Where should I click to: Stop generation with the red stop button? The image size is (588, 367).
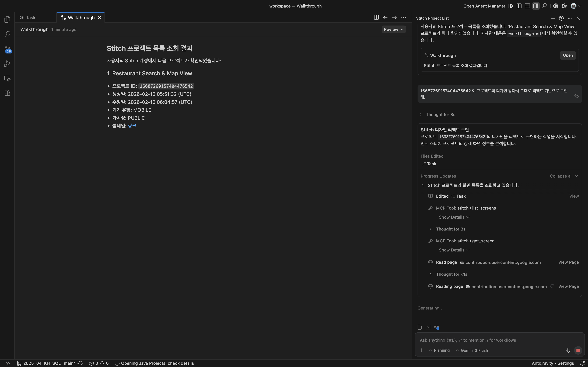point(578,350)
